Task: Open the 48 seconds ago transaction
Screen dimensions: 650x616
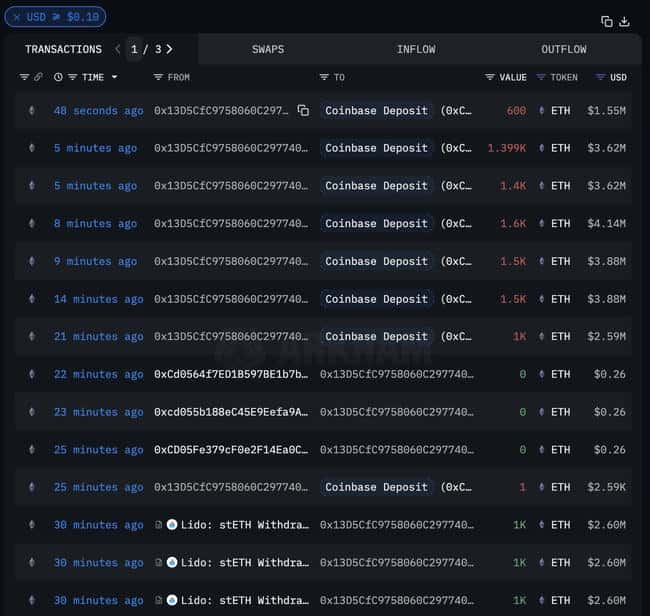Action: [99, 111]
